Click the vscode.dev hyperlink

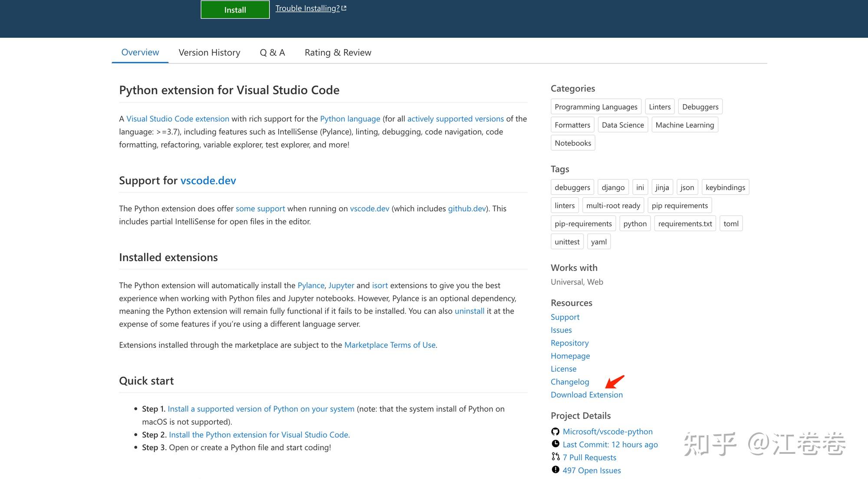coord(208,181)
